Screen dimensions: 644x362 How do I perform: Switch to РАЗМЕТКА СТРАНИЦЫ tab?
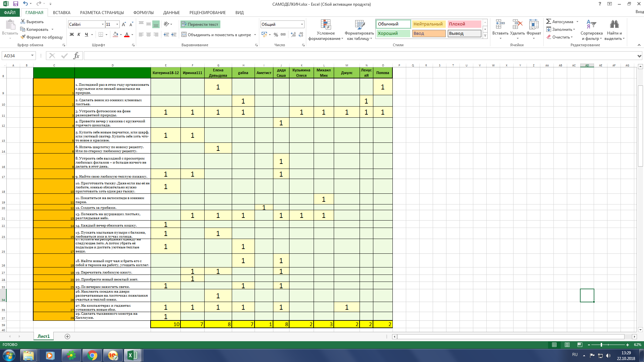(x=102, y=12)
